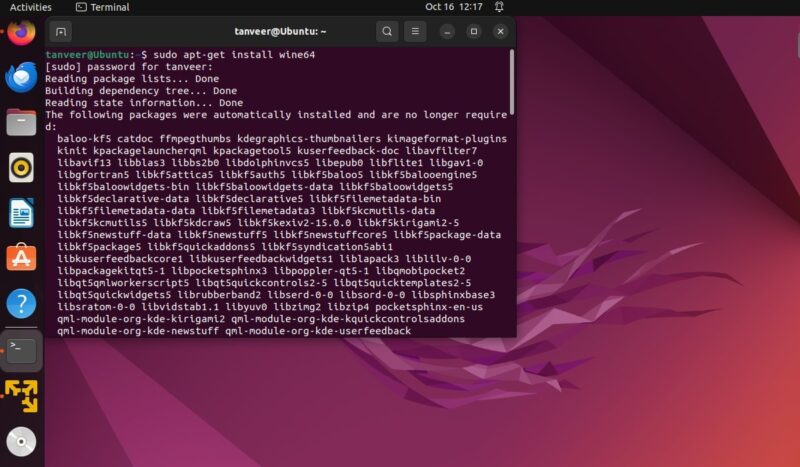Click the Terminal vertical scrollbar

pyautogui.click(x=512, y=82)
